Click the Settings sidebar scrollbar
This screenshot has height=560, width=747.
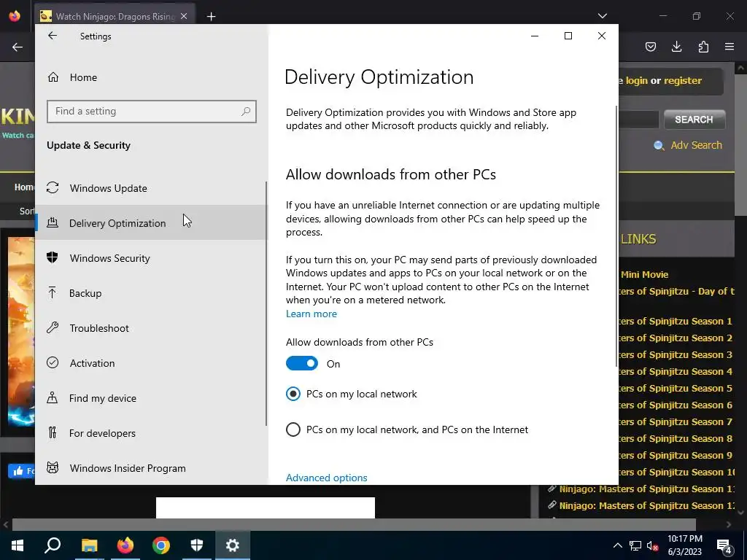(x=266, y=303)
